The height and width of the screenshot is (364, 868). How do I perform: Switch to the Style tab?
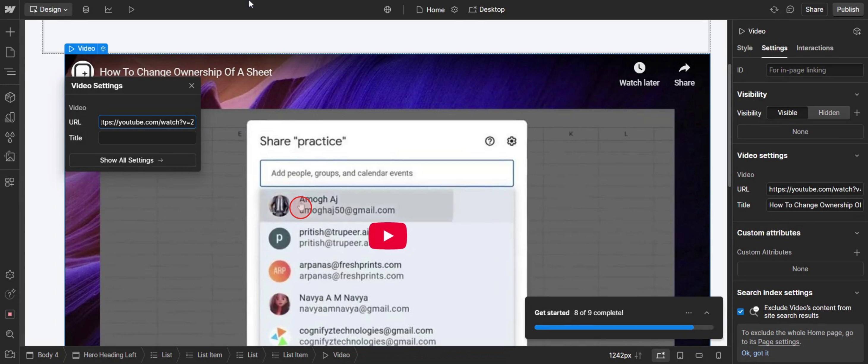pos(744,48)
